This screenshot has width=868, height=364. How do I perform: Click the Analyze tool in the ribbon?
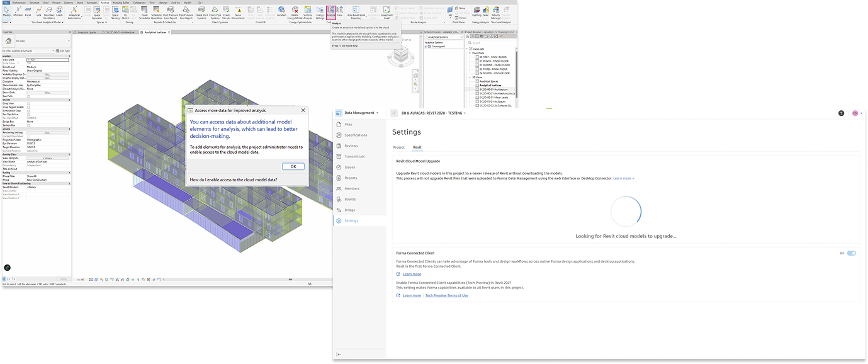(x=331, y=12)
